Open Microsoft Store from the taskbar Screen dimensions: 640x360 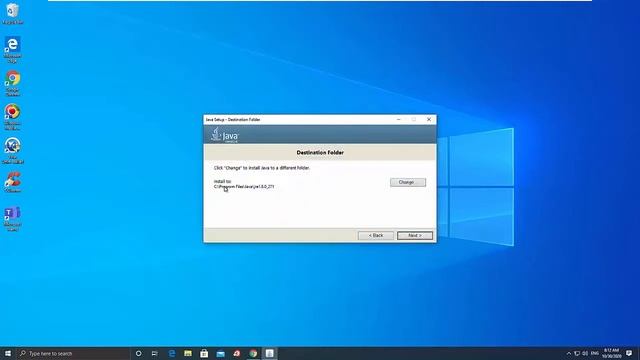click(204, 353)
